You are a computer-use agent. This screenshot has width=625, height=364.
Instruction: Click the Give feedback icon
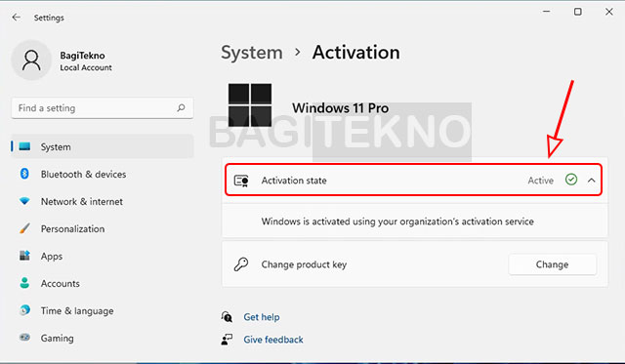[227, 340]
